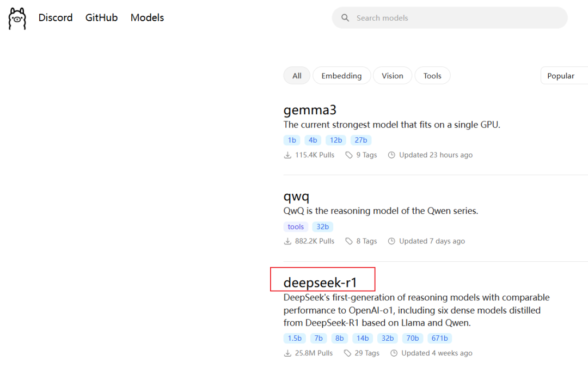Viewport: 588px width, 368px height.
Task: Click the 882.2K Pulls text
Action: pos(315,241)
